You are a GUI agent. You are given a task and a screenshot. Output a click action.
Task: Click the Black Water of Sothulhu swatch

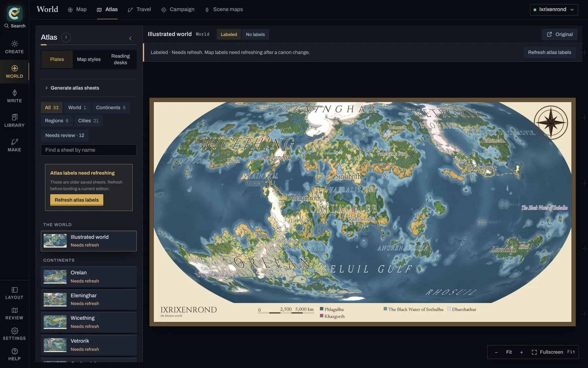(x=385, y=309)
